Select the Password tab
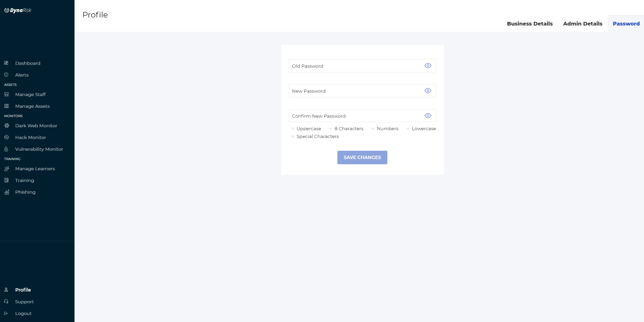The image size is (644, 322). click(x=626, y=24)
